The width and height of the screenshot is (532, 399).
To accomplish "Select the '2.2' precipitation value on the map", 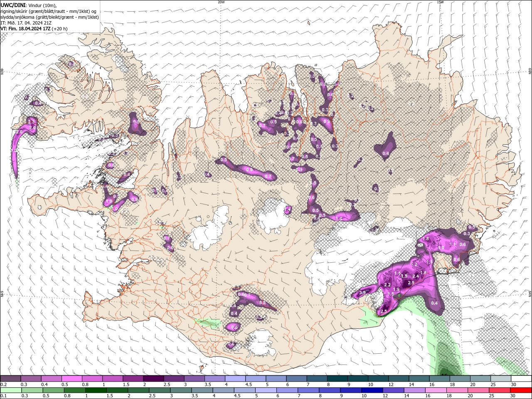I will (x=387, y=285).
